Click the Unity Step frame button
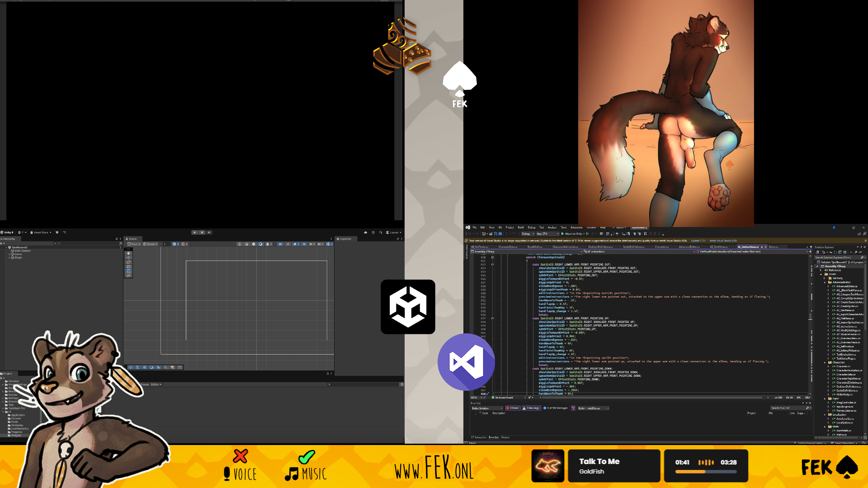The image size is (868, 488). [209, 232]
